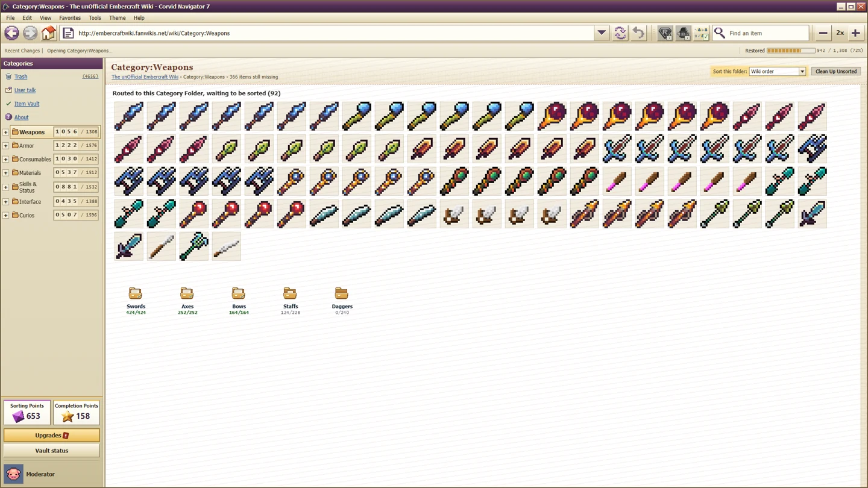This screenshot has width=868, height=488.
Task: Click the Clean Up Unsorted button
Action: pos(836,71)
